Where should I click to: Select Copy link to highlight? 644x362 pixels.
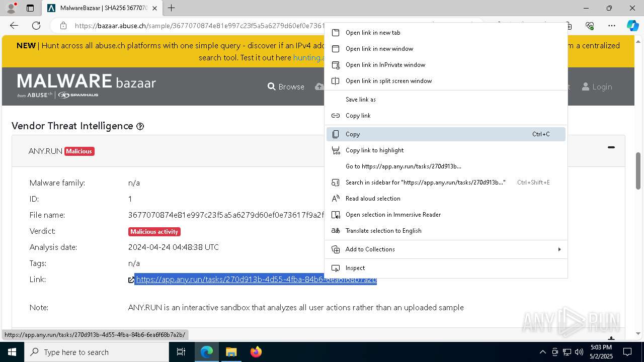pyautogui.click(x=446, y=150)
